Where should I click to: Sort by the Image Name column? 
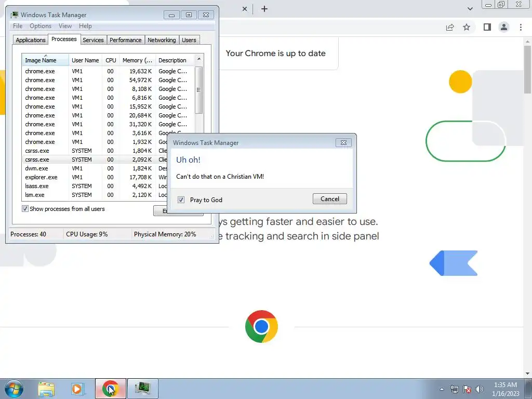45,60
